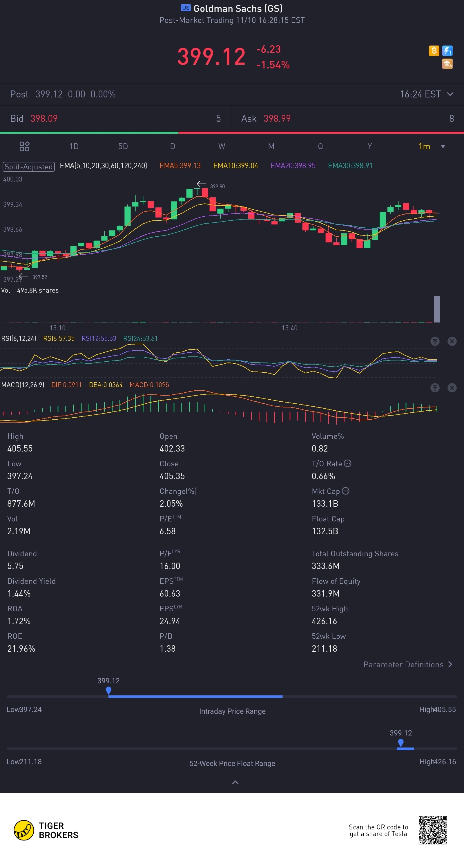Switch chart to 5D tab
Screen dimensions: 464x868
pos(123,146)
